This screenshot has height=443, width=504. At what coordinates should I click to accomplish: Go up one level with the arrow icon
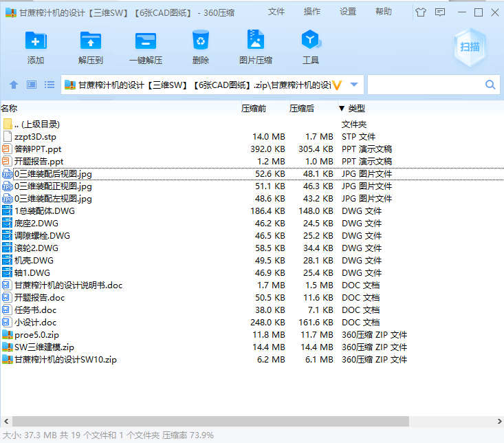14,85
